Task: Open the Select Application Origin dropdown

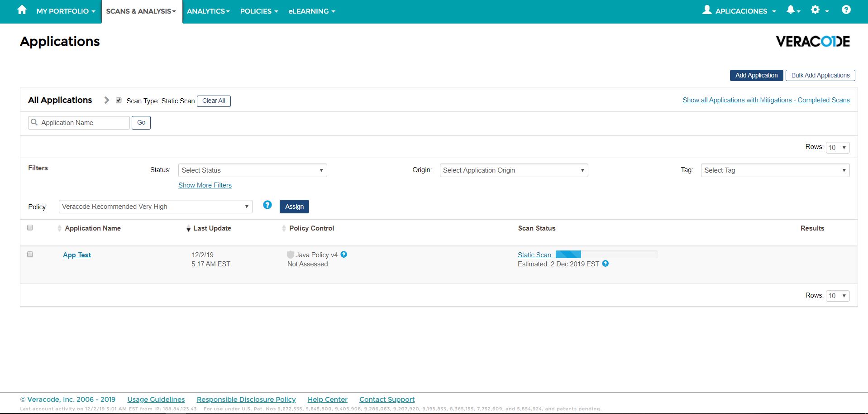Action: (x=514, y=170)
